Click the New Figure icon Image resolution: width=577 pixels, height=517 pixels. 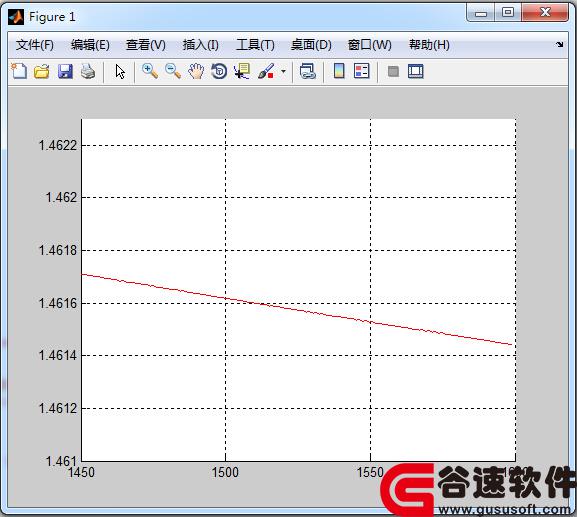coord(19,71)
